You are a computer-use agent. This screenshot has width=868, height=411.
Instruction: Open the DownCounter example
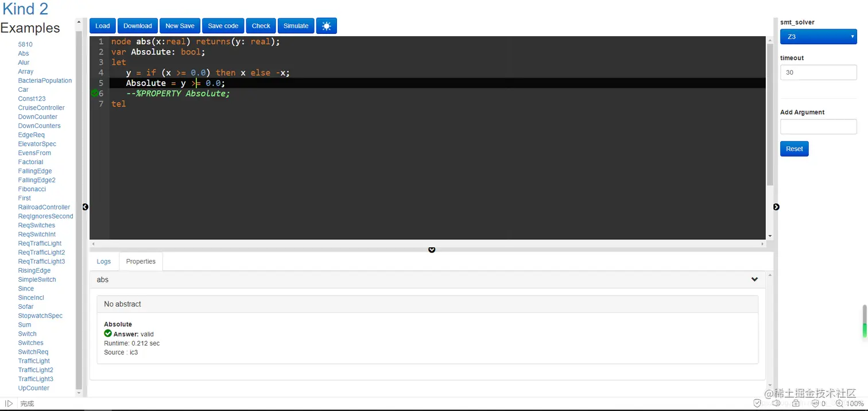pos(38,117)
